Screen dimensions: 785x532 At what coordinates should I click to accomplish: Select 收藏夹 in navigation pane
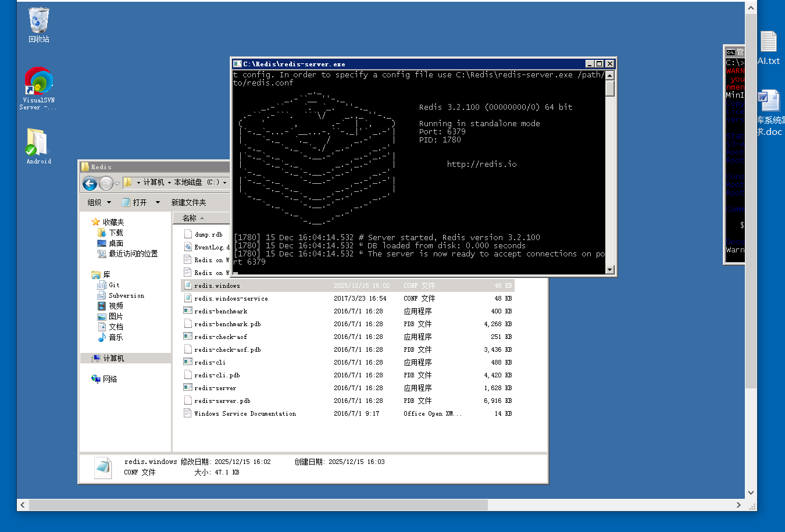[x=108, y=222]
